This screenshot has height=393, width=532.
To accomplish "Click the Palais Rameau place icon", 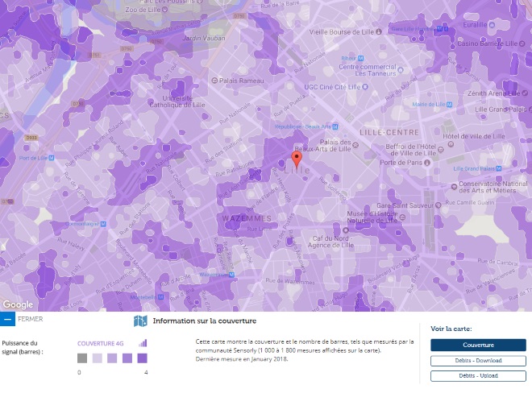I will tap(215, 80).
